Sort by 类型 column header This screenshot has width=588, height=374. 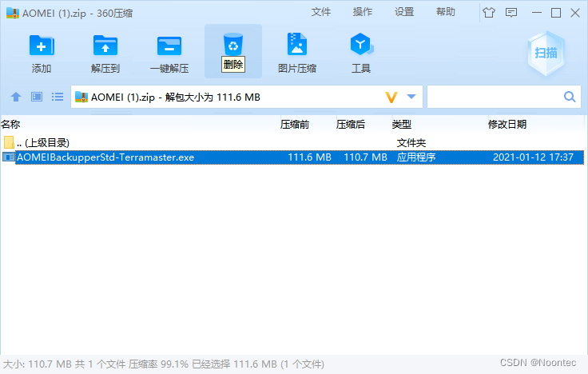coord(402,124)
